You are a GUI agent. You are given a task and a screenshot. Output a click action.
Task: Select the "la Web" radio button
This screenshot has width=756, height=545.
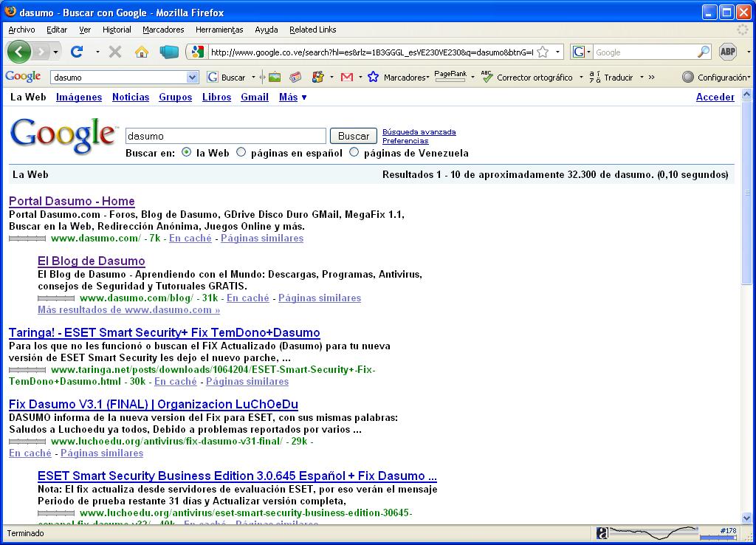point(186,153)
